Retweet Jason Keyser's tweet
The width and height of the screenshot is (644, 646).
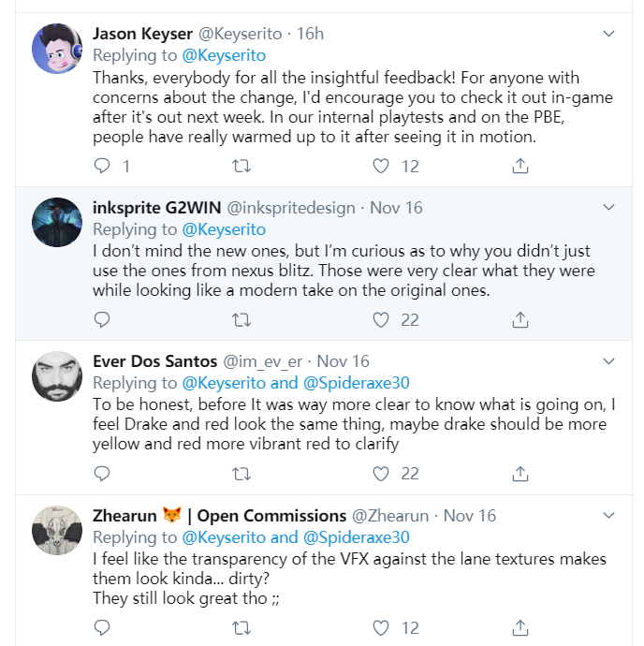241,167
